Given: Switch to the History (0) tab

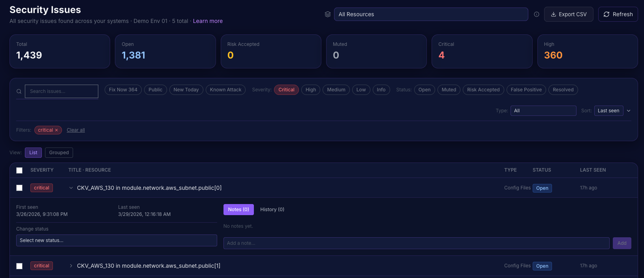Looking at the screenshot, I should pos(272,210).
